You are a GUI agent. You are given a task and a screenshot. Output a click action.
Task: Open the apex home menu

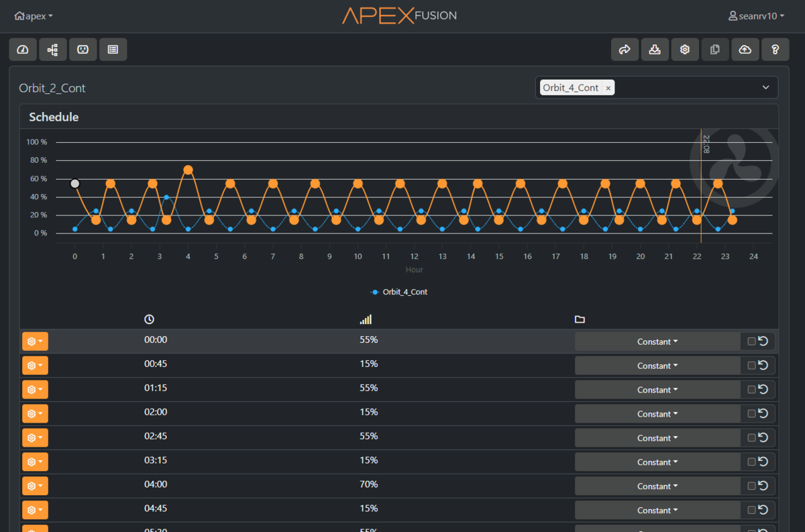[34, 16]
